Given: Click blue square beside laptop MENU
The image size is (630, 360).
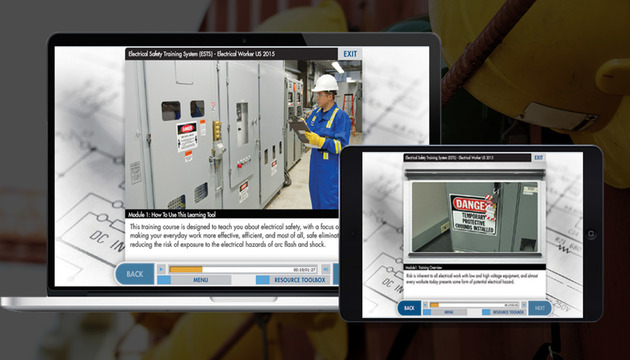Looking at the screenshot, I should coord(164,280).
